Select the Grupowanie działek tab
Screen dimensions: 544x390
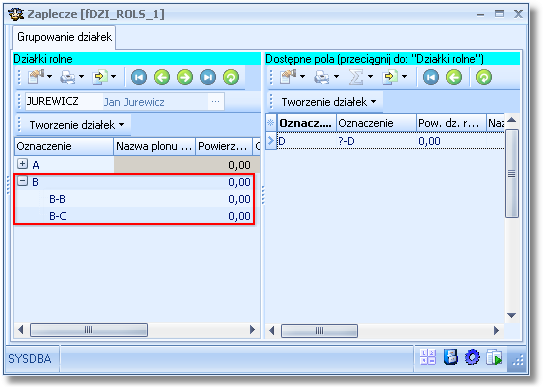click(x=65, y=37)
